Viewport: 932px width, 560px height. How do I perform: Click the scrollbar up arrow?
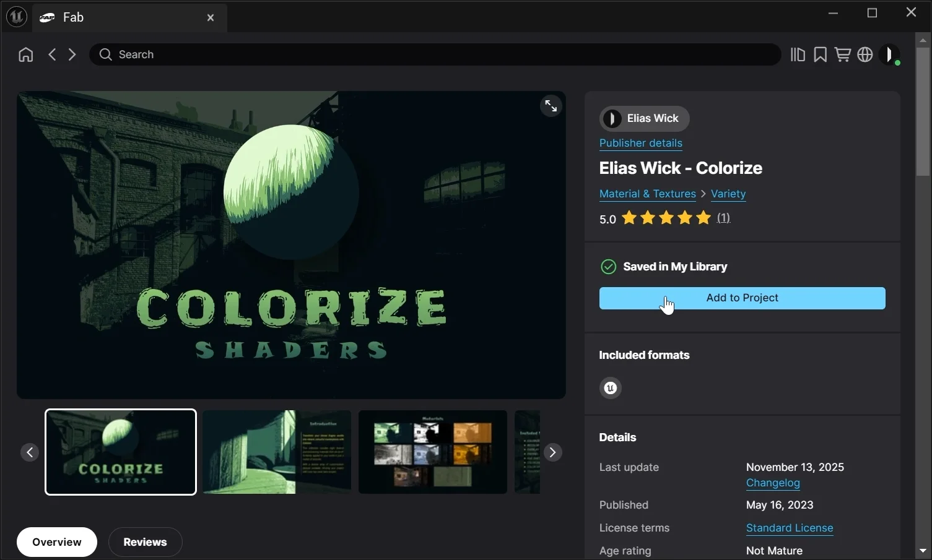pos(923,41)
